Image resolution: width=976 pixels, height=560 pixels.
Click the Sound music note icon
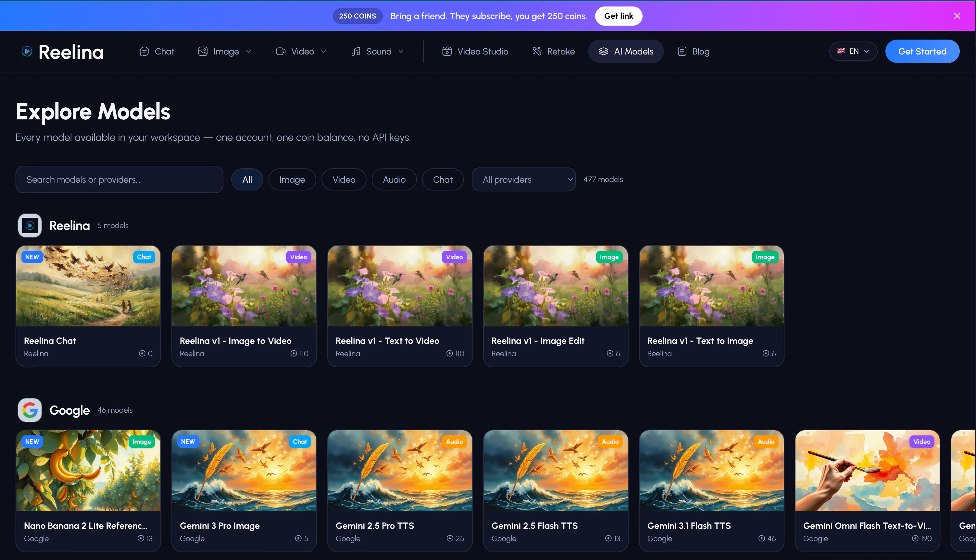pyautogui.click(x=356, y=51)
